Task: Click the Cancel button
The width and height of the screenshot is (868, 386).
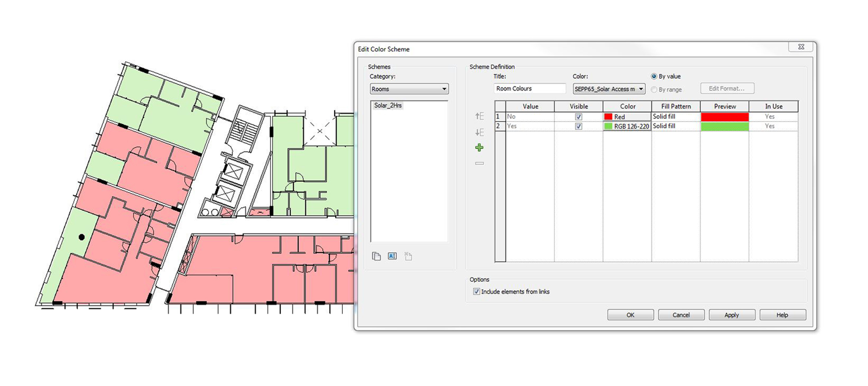Action: 681,315
